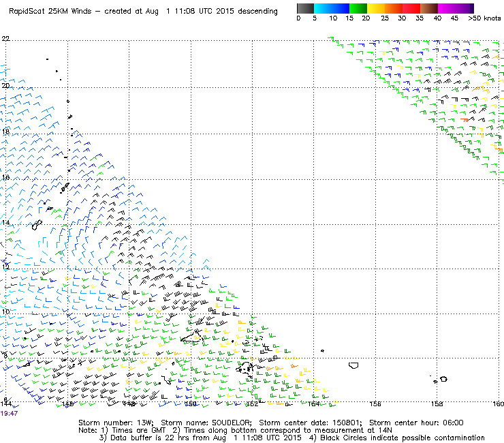Click the purple '19:47' time label
The height and width of the screenshot is (443, 504).
tap(9, 414)
